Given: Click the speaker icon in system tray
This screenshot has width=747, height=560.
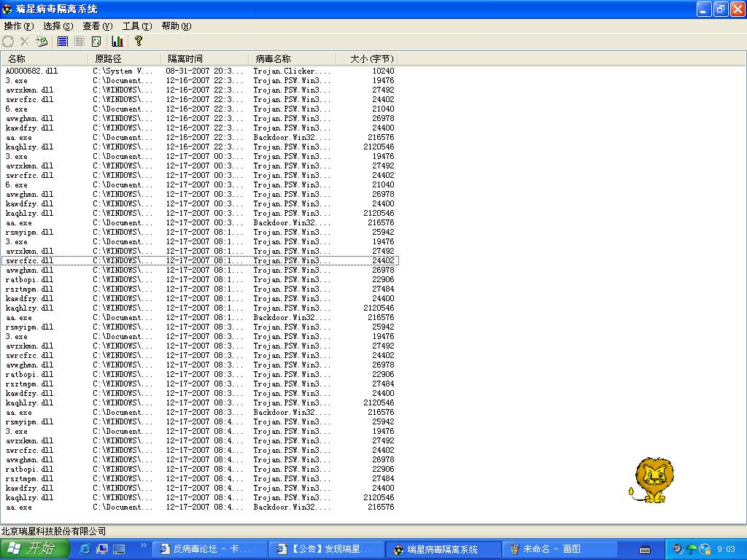Looking at the screenshot, I should [x=677, y=549].
